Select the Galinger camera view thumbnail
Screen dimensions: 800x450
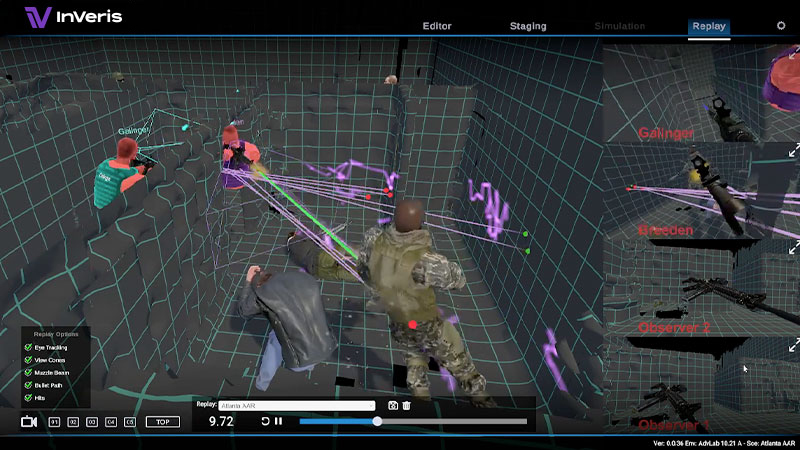click(x=700, y=90)
